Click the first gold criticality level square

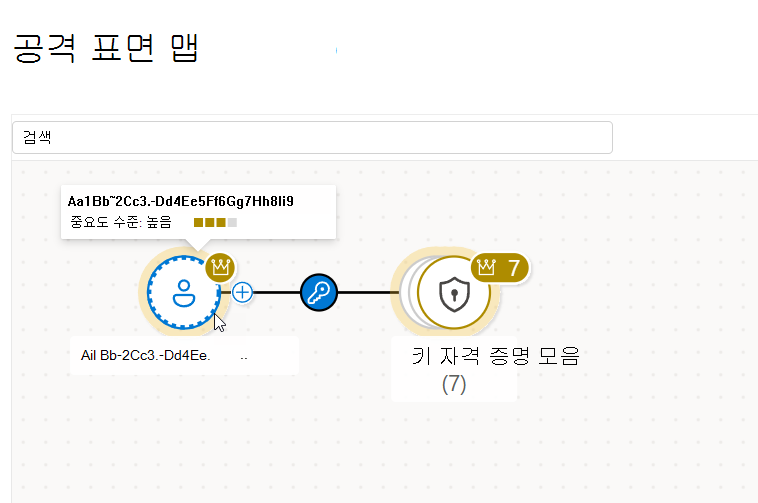[198, 222]
